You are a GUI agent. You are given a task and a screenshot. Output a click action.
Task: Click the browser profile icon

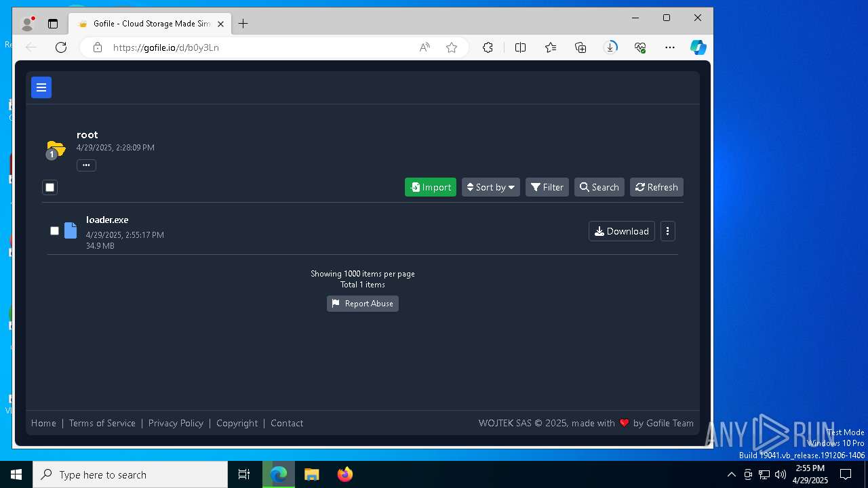tap(27, 24)
